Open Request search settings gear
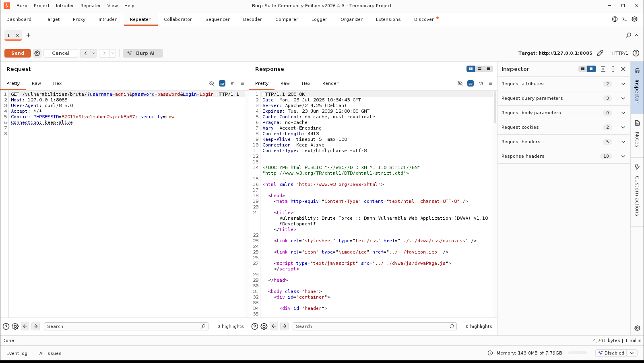This screenshot has height=363, width=644. click(x=15, y=326)
